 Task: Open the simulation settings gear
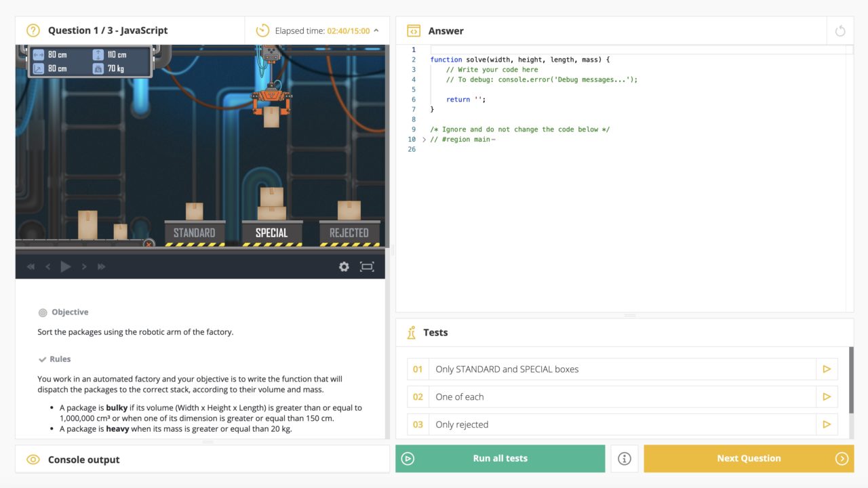click(344, 266)
